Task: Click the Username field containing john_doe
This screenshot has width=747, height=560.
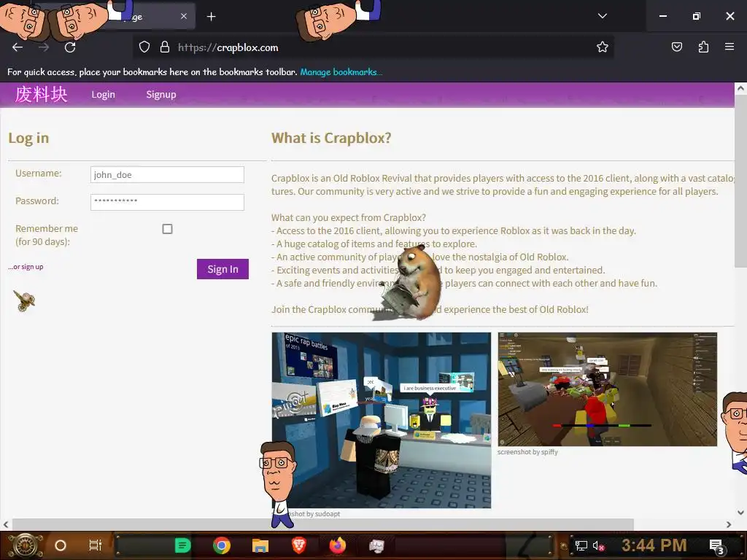Action: [167, 175]
